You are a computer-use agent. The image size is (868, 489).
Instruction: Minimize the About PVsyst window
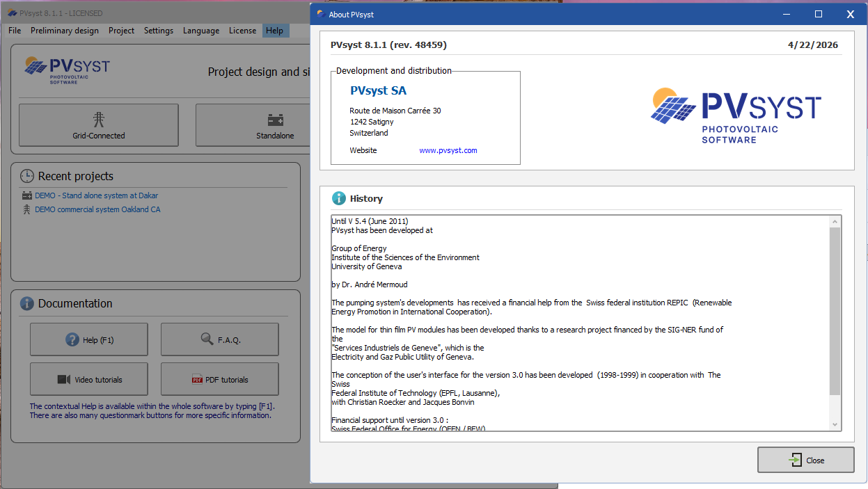tap(787, 14)
